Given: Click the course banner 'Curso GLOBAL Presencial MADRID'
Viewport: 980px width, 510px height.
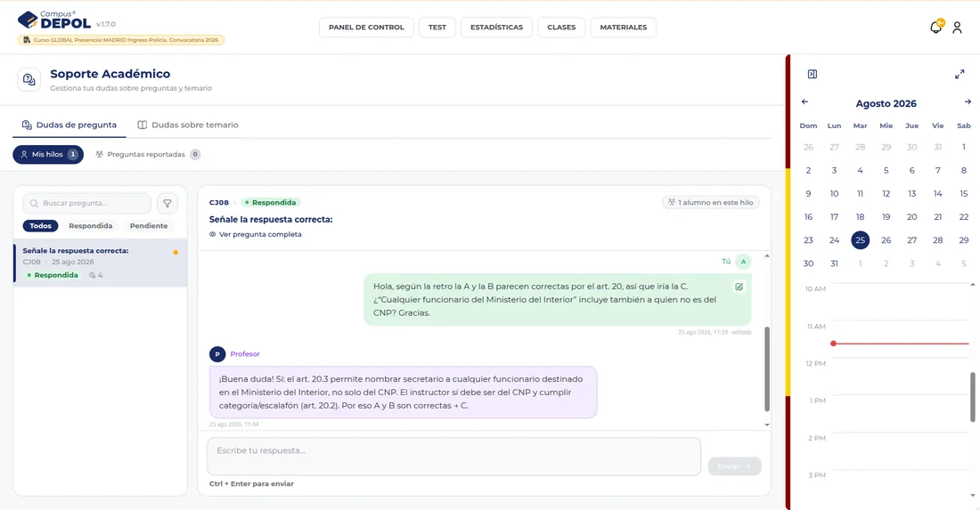Looking at the screenshot, I should [x=120, y=40].
